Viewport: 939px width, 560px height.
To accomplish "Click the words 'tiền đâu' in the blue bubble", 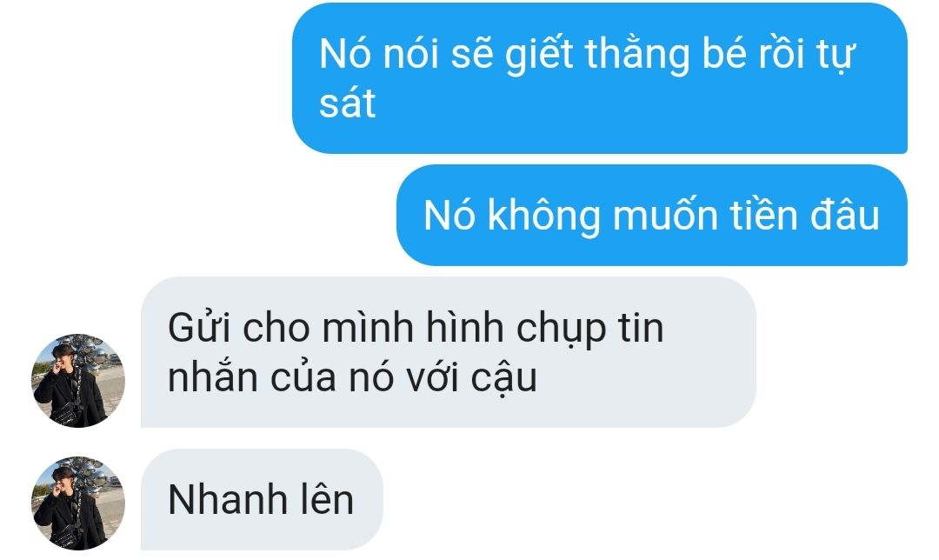I will coord(805,215).
